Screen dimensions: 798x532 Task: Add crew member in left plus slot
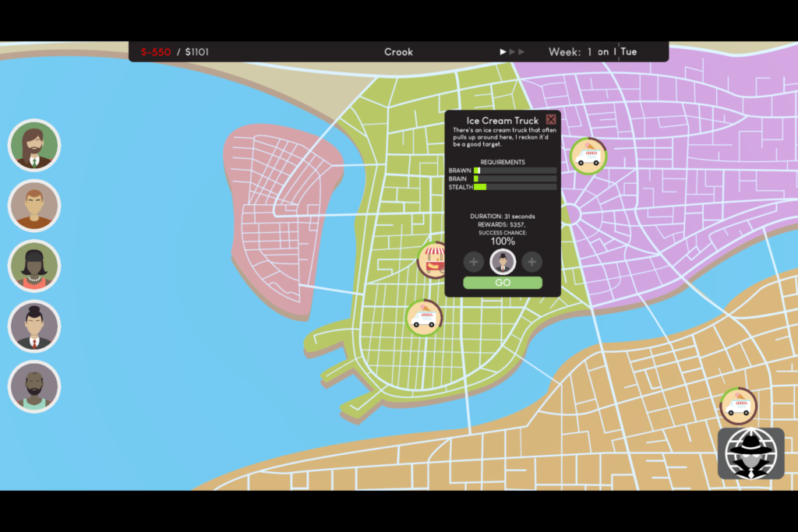tap(474, 262)
